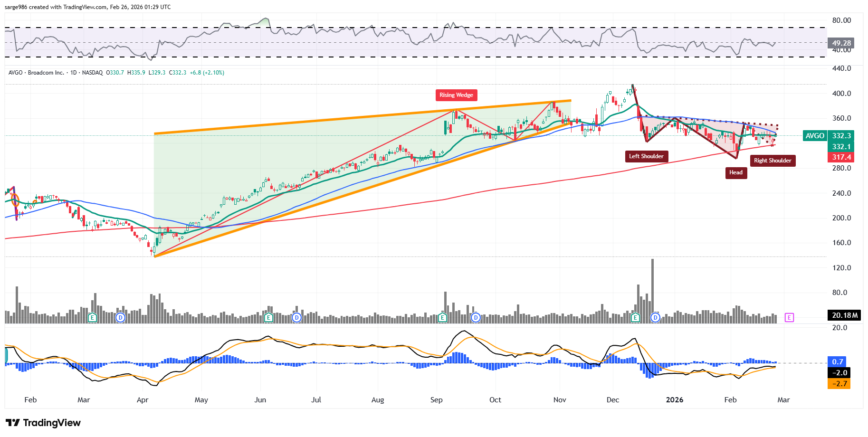Image resolution: width=868 pixels, height=437 pixels.
Task: Open the dividend D marker in late June
Action: coord(297,317)
